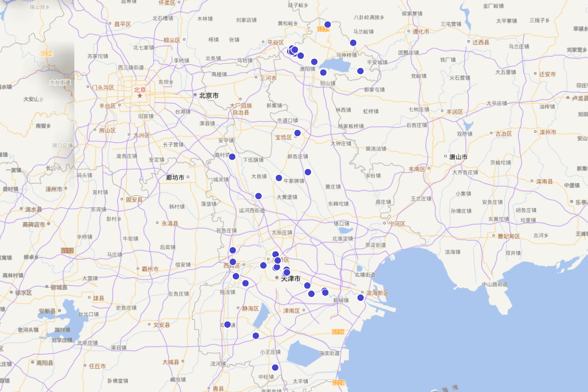Click the marker beside 宝坻区 label
Screen dimensions: 588x392
[x=297, y=133]
